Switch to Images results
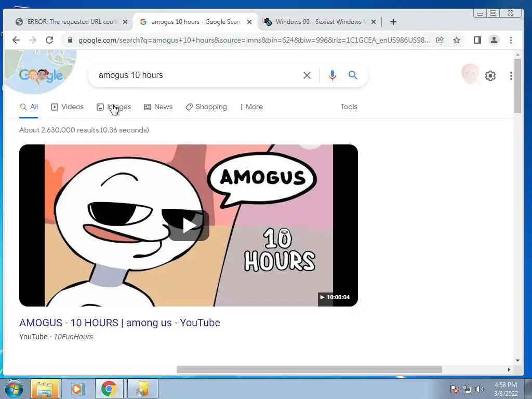Screen dimensions: 532x399 point(114,107)
